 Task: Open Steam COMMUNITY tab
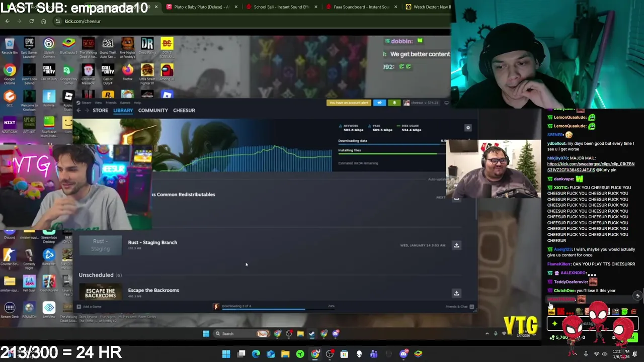coord(153,110)
